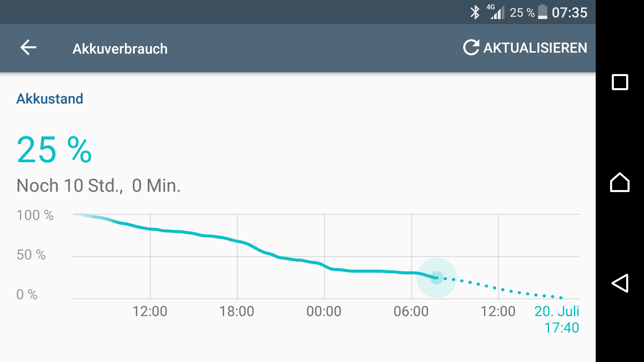Viewport: 644px width, 362px height.
Task: Tap the Android back triangle button
Action: point(620,283)
